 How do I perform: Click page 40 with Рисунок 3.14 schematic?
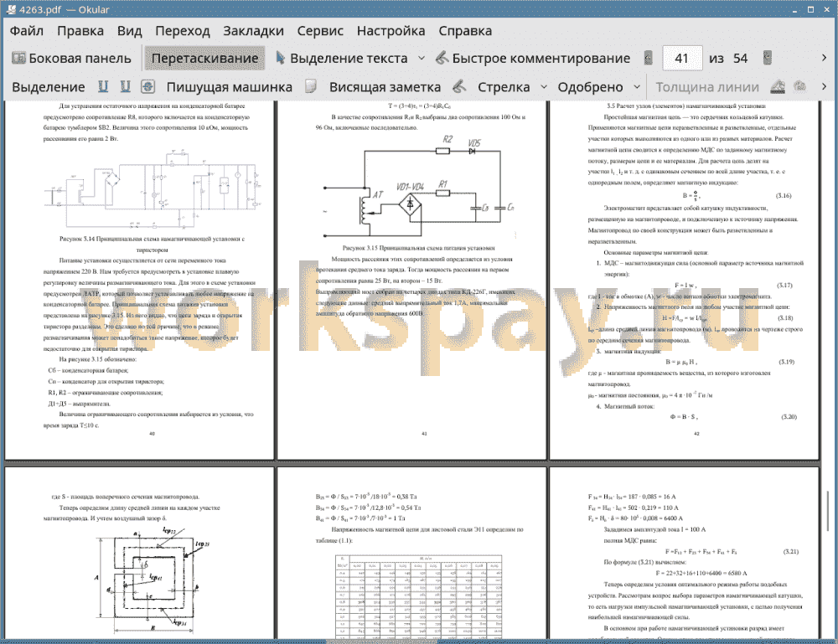pyautogui.click(x=139, y=280)
